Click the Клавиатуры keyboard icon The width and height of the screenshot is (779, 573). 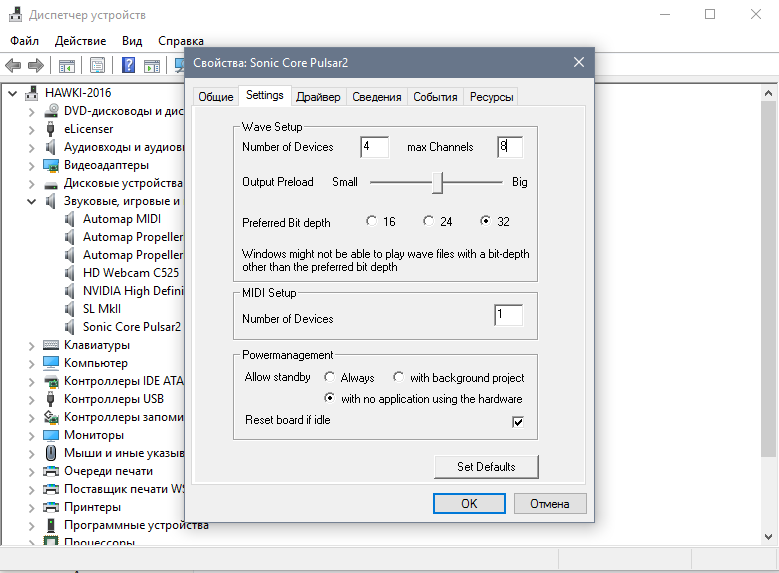pos(51,345)
